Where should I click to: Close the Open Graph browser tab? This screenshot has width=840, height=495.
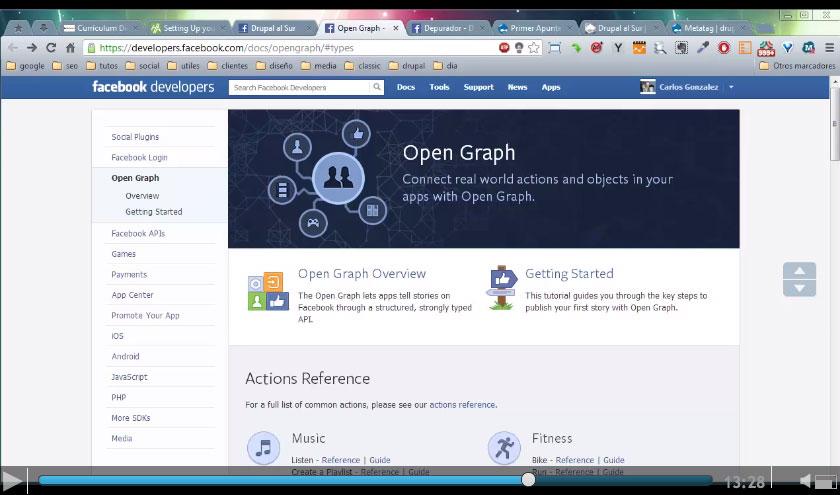tap(396, 28)
